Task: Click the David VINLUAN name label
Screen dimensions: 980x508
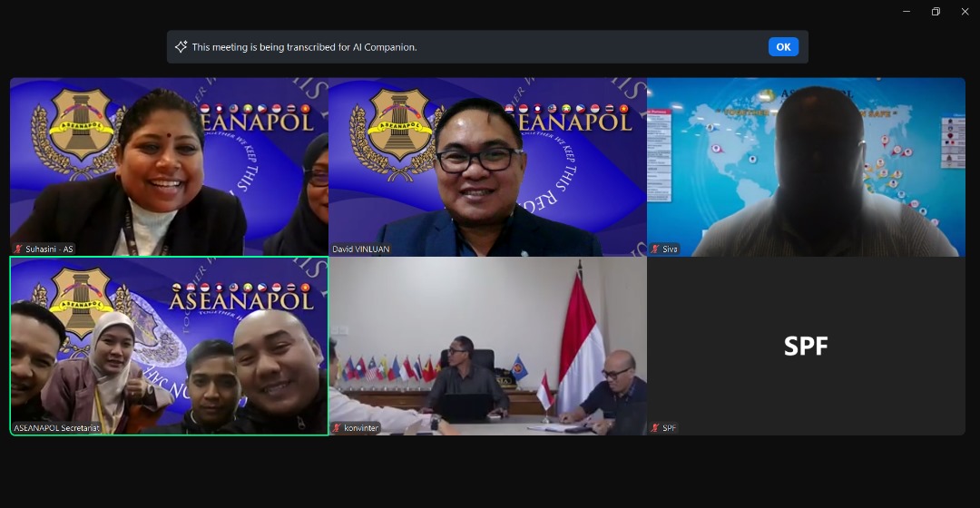Action: [x=360, y=249]
